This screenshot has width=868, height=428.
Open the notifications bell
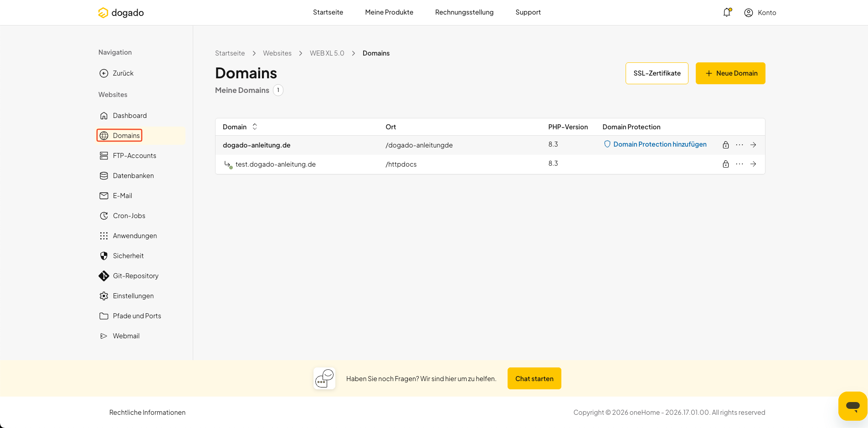point(727,12)
